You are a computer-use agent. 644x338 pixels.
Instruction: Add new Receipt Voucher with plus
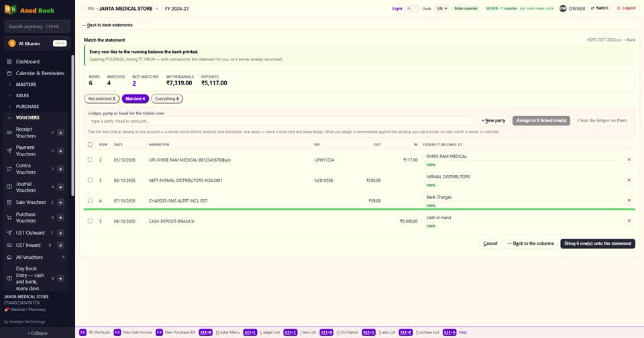pyautogui.click(x=60, y=133)
